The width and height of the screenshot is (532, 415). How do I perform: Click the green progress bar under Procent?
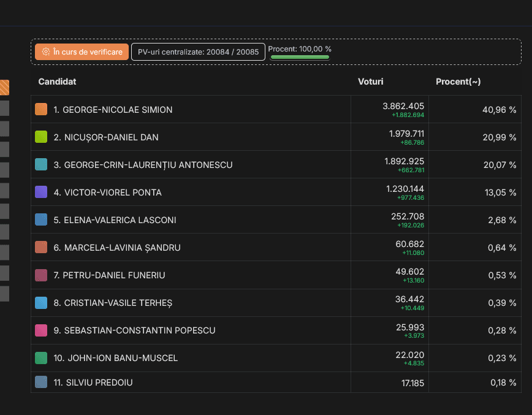[300, 57]
